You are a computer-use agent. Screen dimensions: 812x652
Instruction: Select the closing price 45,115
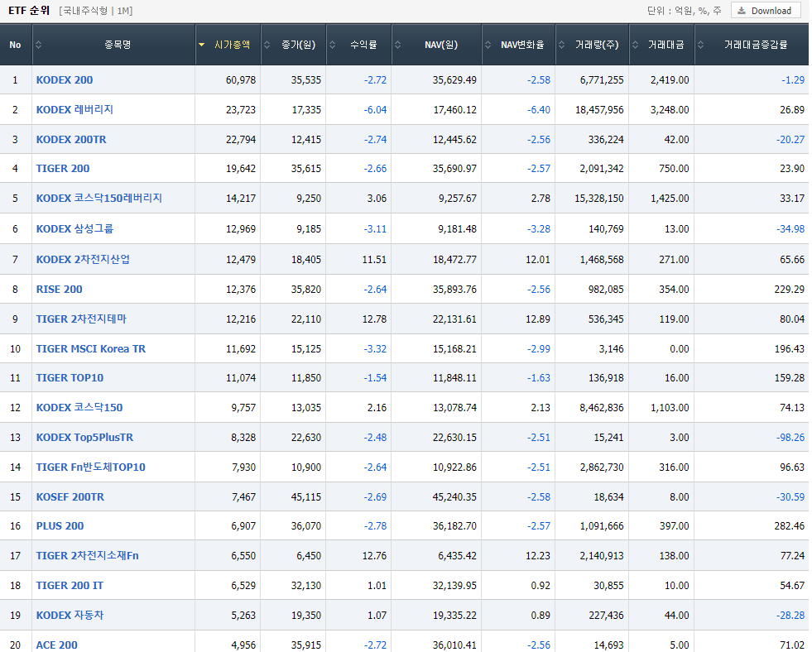306,497
